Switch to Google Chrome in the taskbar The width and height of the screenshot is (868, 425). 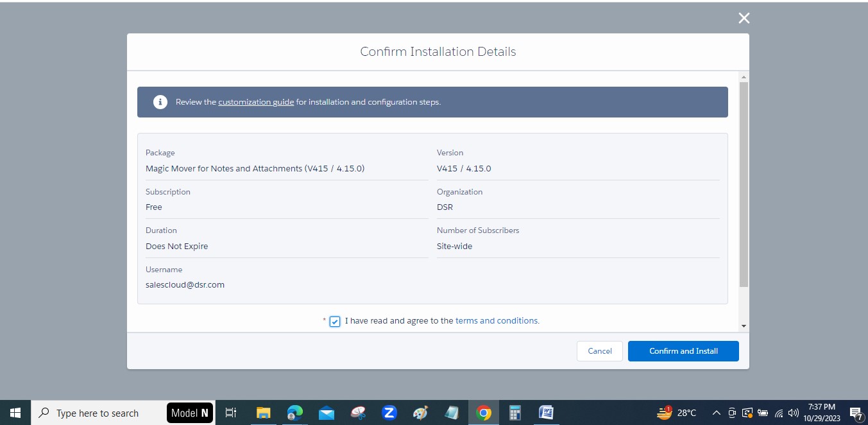click(x=484, y=413)
